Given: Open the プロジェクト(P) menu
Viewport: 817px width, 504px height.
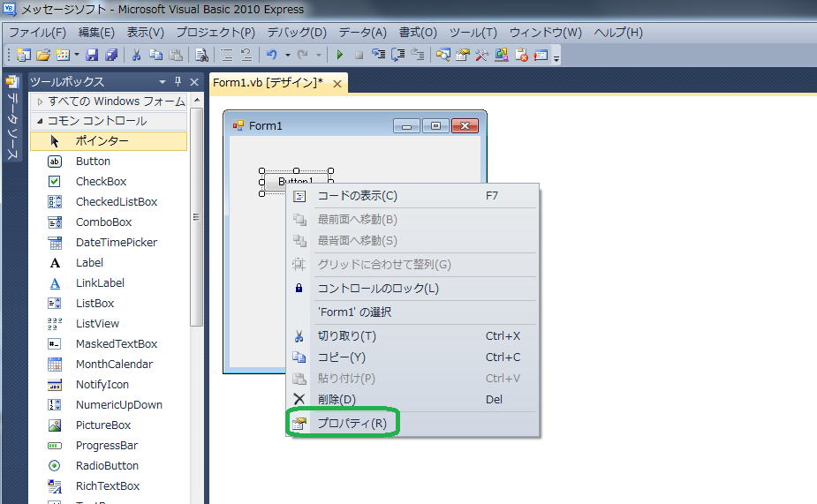Looking at the screenshot, I should coord(216,33).
